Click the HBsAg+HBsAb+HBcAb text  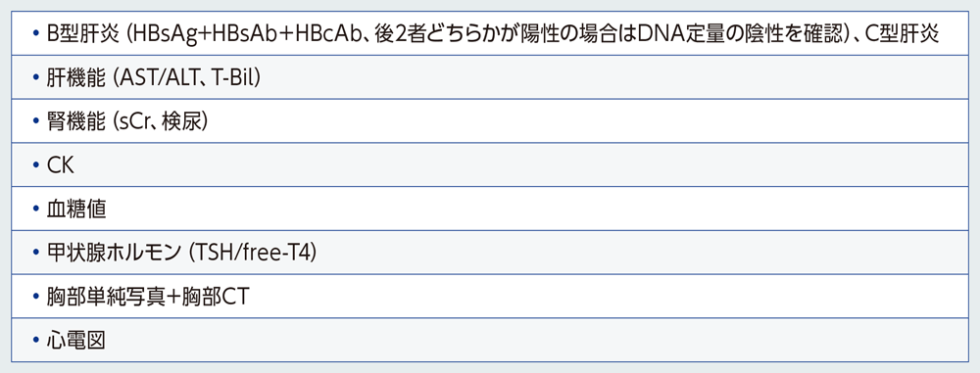(x=245, y=33)
